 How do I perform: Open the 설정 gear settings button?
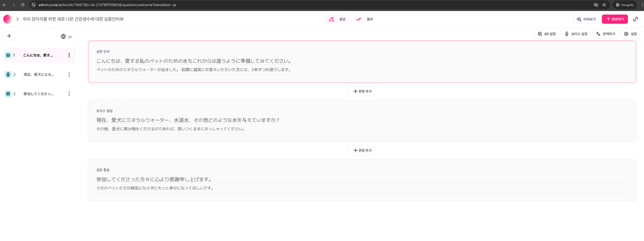(630, 34)
